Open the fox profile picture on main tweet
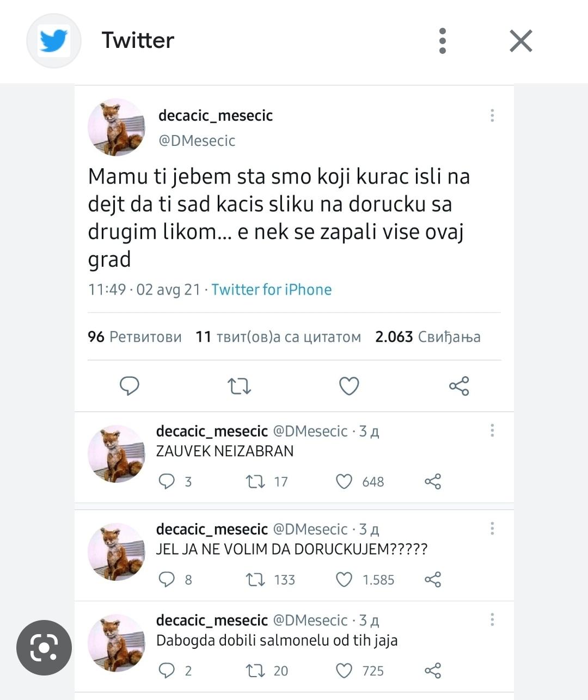Viewport: 588px width, 700px height. pos(117,127)
